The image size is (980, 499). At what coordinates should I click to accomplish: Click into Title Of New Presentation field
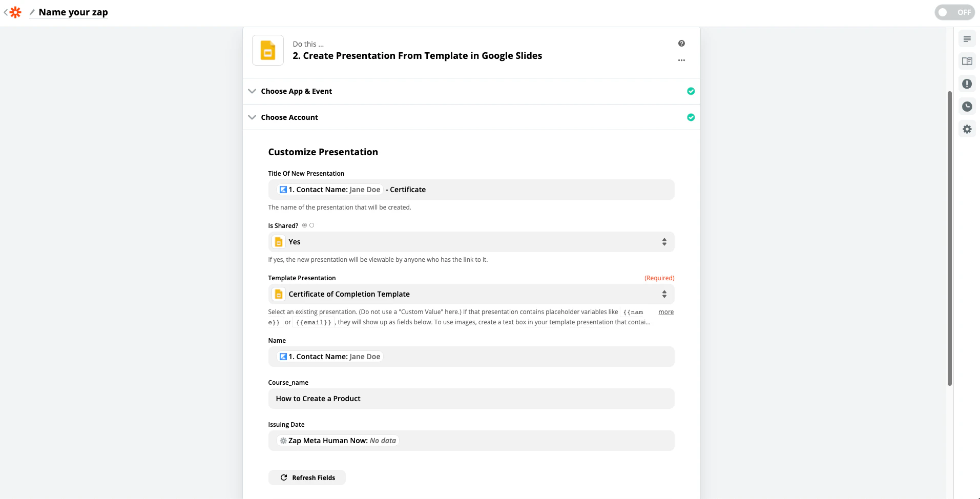click(471, 190)
